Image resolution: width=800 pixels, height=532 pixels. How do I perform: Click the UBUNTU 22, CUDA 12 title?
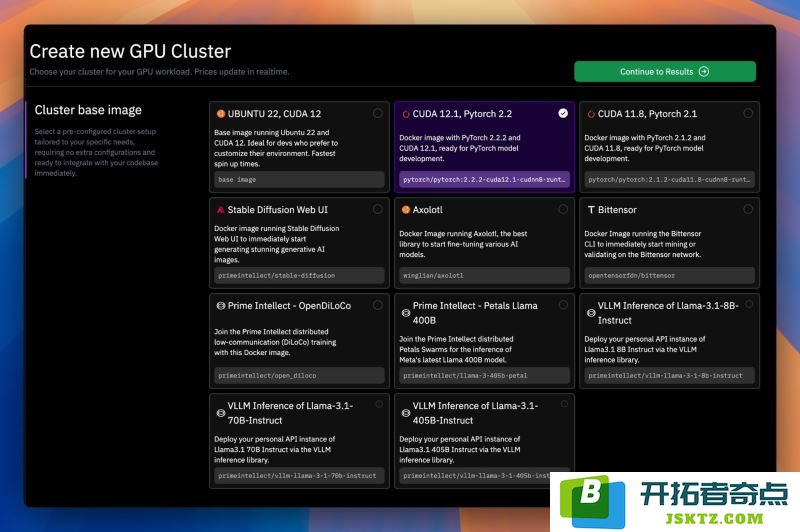click(x=274, y=114)
